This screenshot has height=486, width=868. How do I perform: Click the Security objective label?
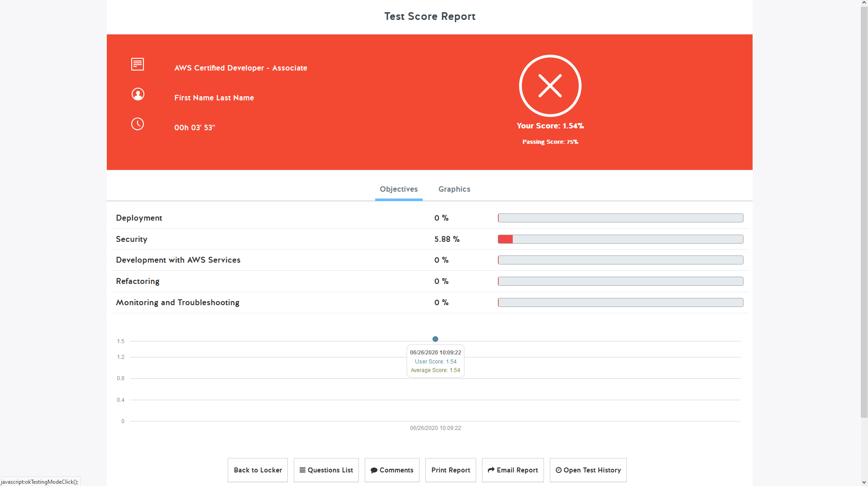[131, 239]
